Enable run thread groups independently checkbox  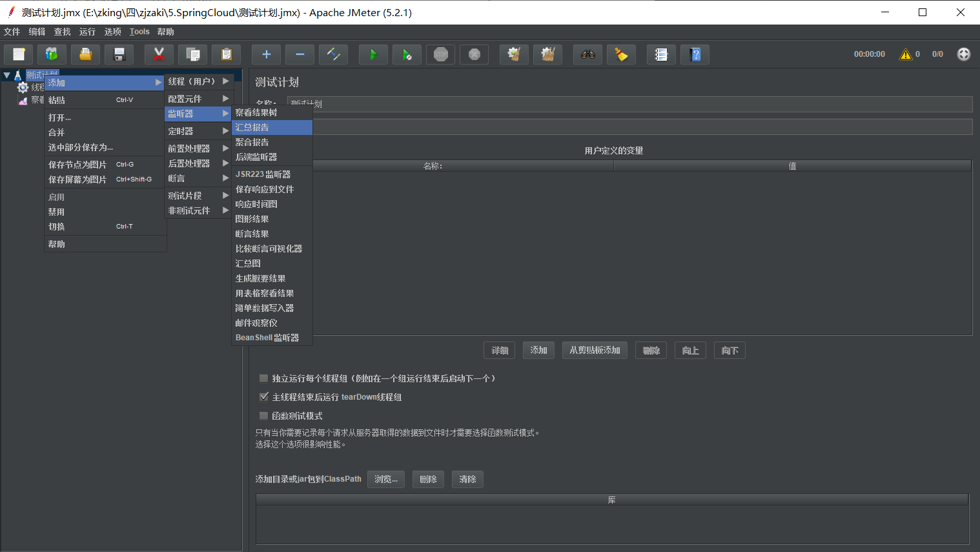(263, 378)
